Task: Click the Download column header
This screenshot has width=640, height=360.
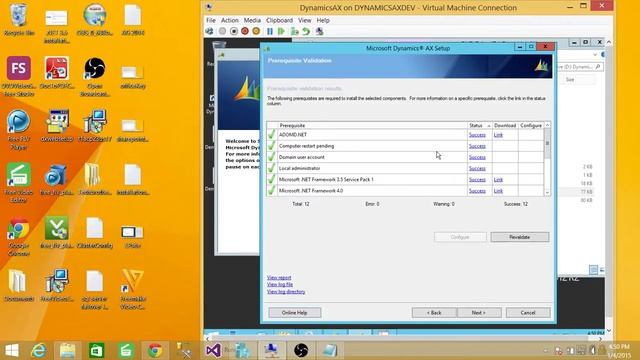Action: pyautogui.click(x=505, y=125)
